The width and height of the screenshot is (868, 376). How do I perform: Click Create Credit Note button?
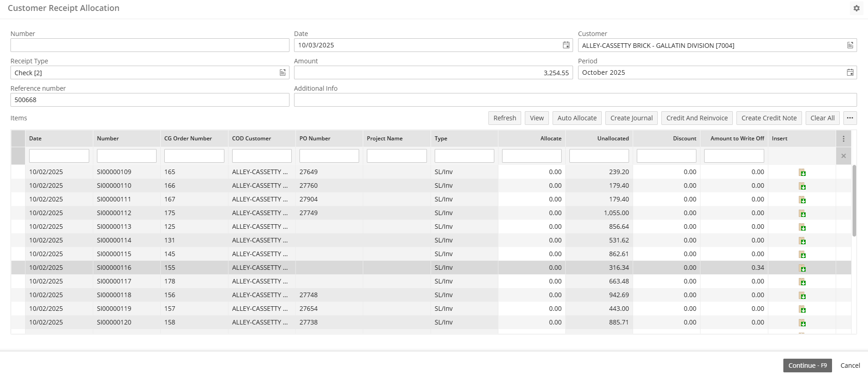769,118
